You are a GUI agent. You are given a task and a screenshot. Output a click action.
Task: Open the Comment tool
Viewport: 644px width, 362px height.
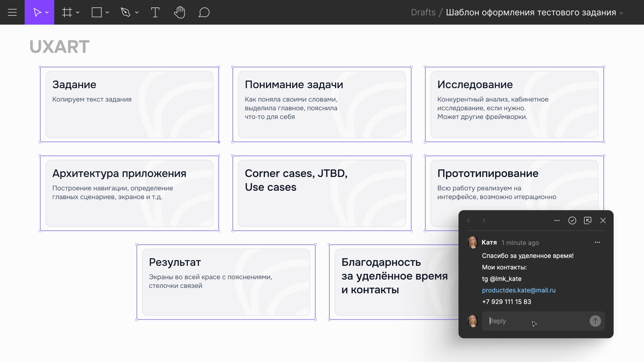204,12
